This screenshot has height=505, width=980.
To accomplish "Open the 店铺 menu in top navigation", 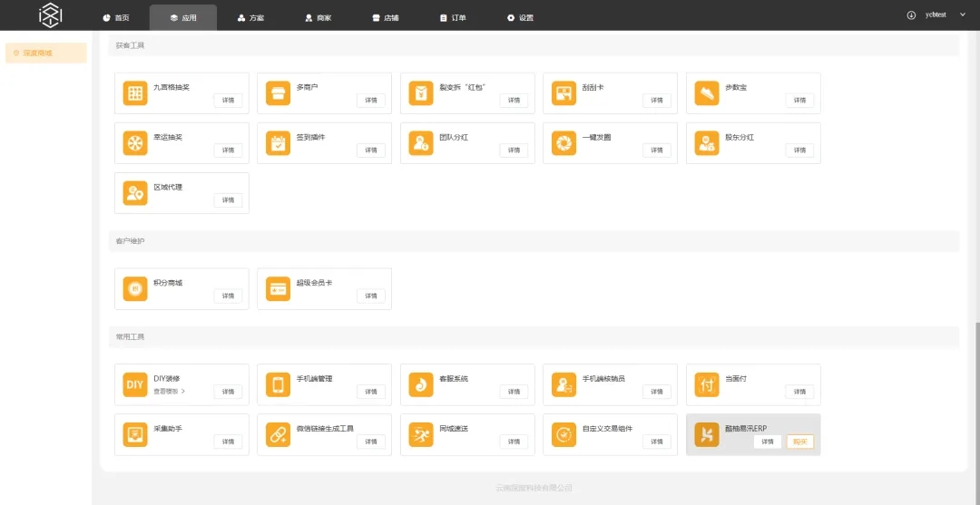I will pyautogui.click(x=385, y=17).
